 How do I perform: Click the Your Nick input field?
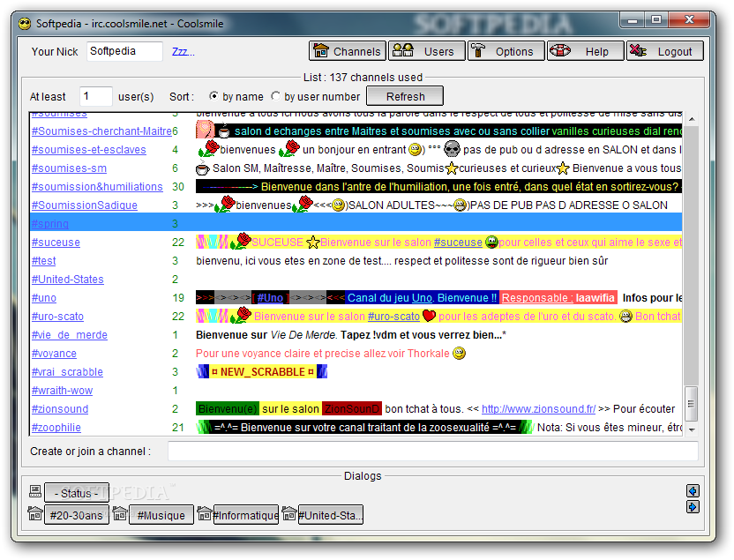point(124,51)
